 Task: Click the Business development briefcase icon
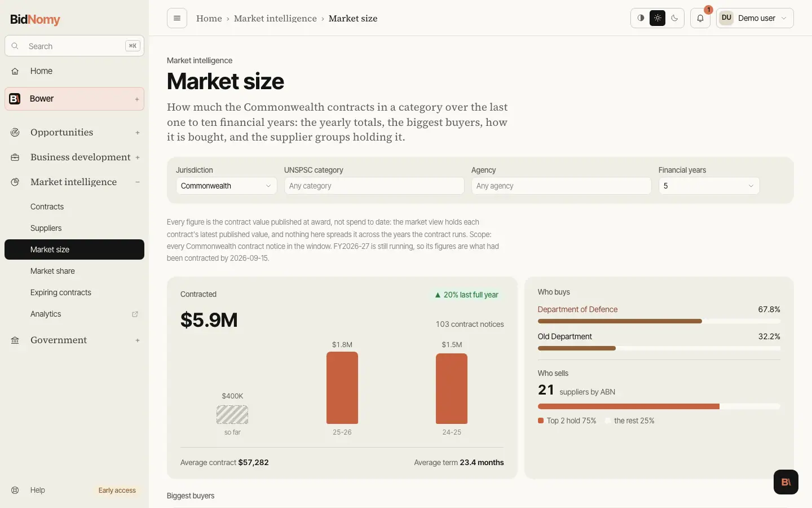pyautogui.click(x=15, y=157)
